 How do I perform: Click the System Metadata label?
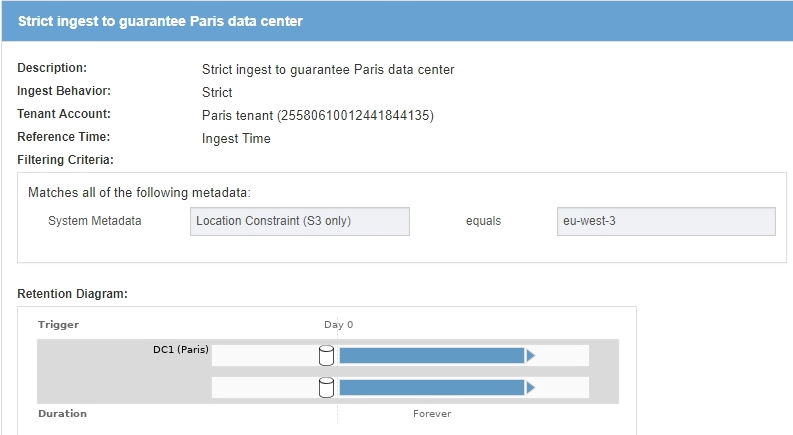point(95,221)
